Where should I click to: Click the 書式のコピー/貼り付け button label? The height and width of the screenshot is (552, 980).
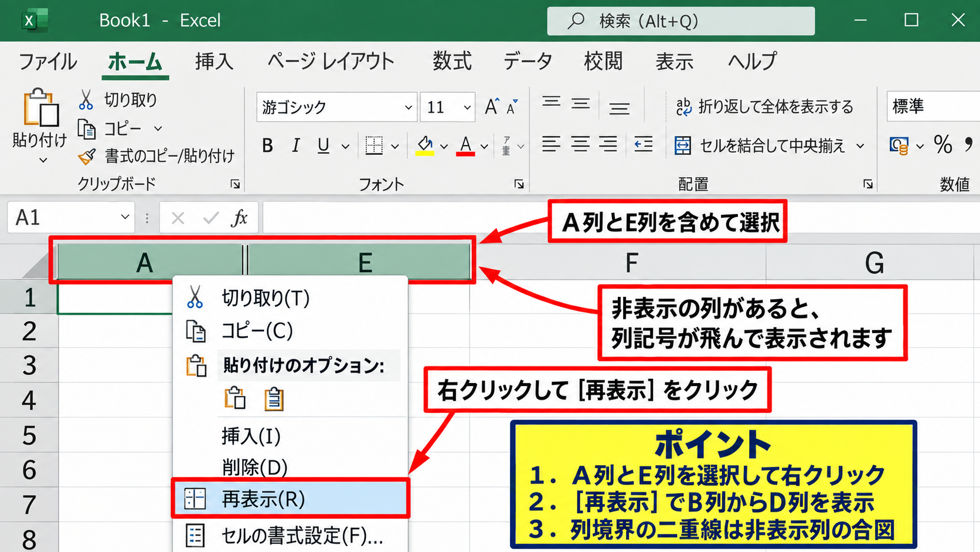coord(169,156)
